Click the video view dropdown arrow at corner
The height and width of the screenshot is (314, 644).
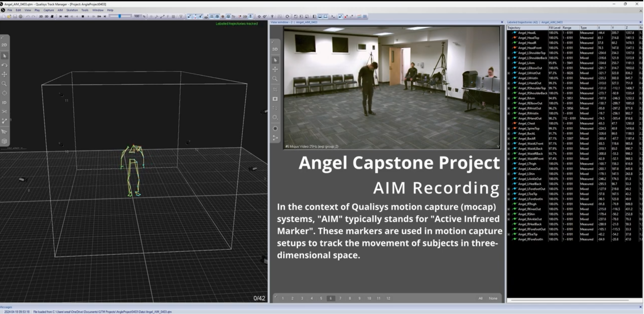(x=498, y=146)
